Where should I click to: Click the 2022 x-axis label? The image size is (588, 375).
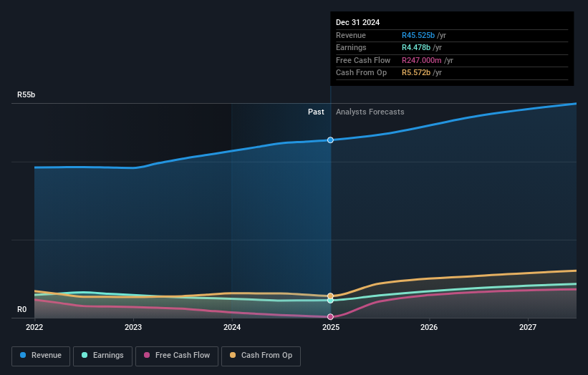coord(34,328)
